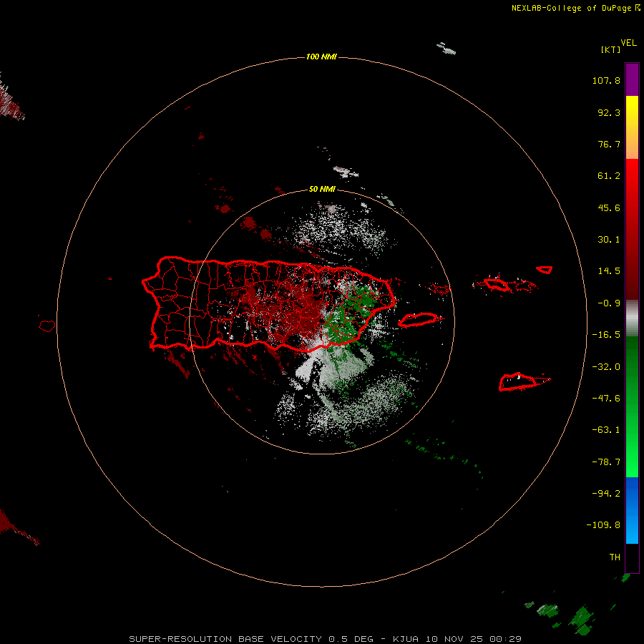644x644 pixels.
Task: Select the -32.0 scale label
Action: click(x=606, y=367)
